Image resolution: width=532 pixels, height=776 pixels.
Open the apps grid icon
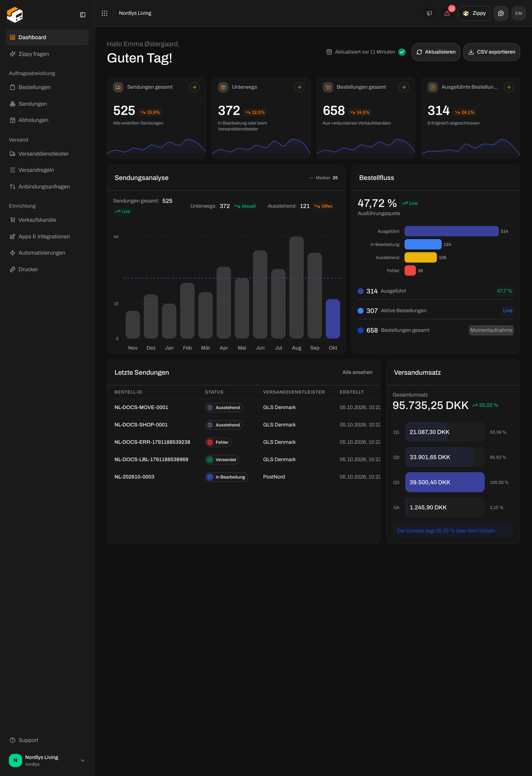click(x=105, y=13)
